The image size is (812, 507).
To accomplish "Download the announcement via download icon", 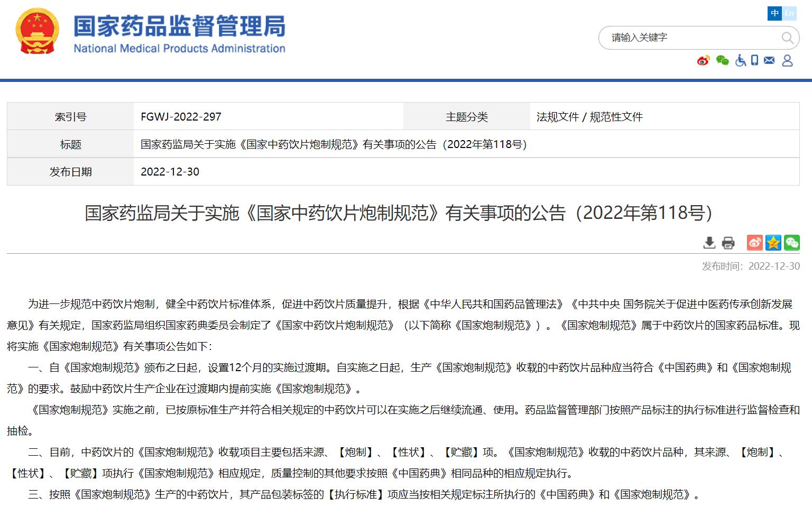I will [709, 243].
